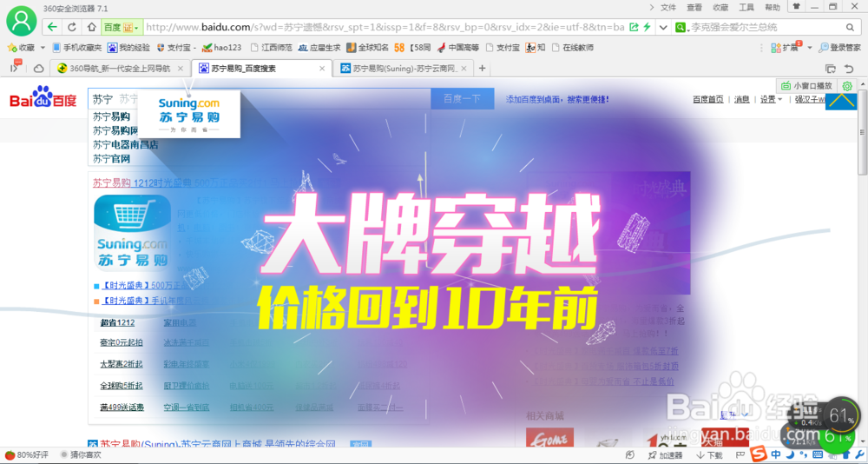Close the 360导航 tab
The image size is (868, 464).
point(181,69)
